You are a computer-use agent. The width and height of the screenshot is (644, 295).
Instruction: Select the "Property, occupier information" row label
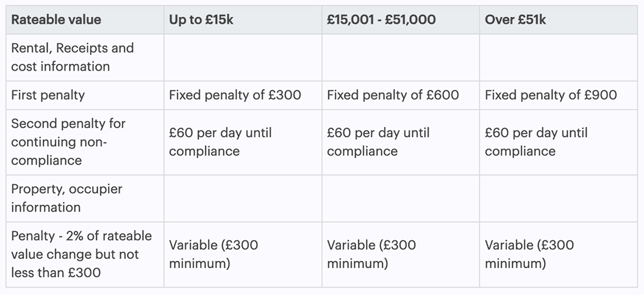click(66, 198)
